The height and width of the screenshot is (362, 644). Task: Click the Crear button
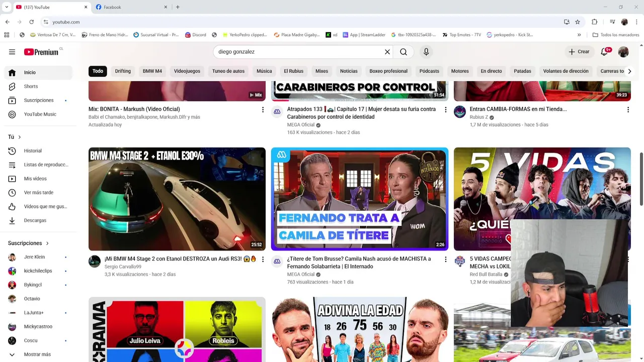(x=579, y=52)
